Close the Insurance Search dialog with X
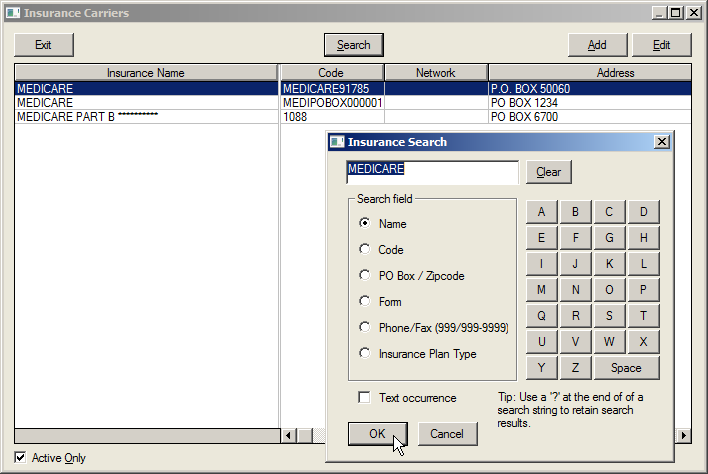 pyautogui.click(x=662, y=142)
